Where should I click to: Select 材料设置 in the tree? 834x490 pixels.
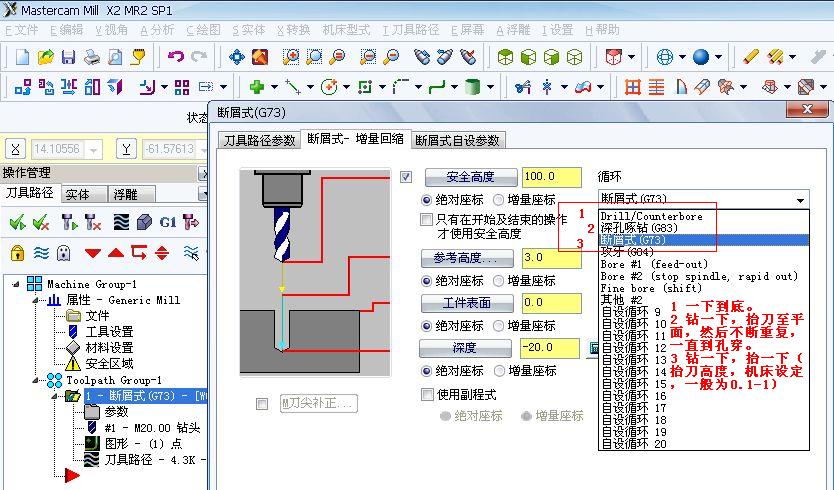click(109, 347)
